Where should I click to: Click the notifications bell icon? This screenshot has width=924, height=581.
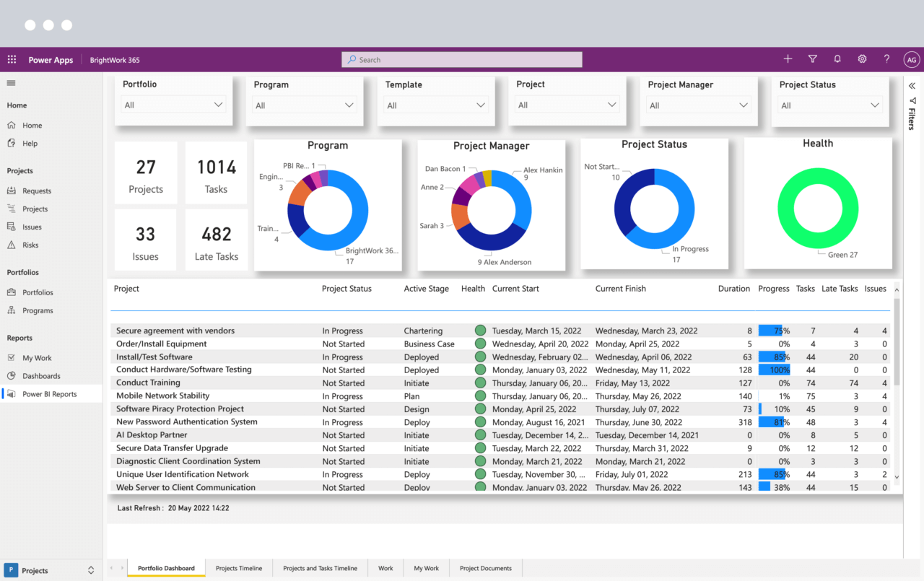tap(837, 59)
